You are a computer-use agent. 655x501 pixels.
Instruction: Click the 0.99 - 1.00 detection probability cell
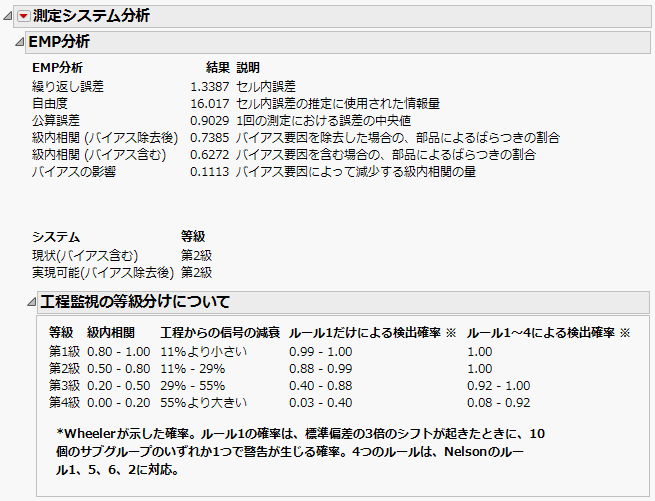[x=321, y=352]
